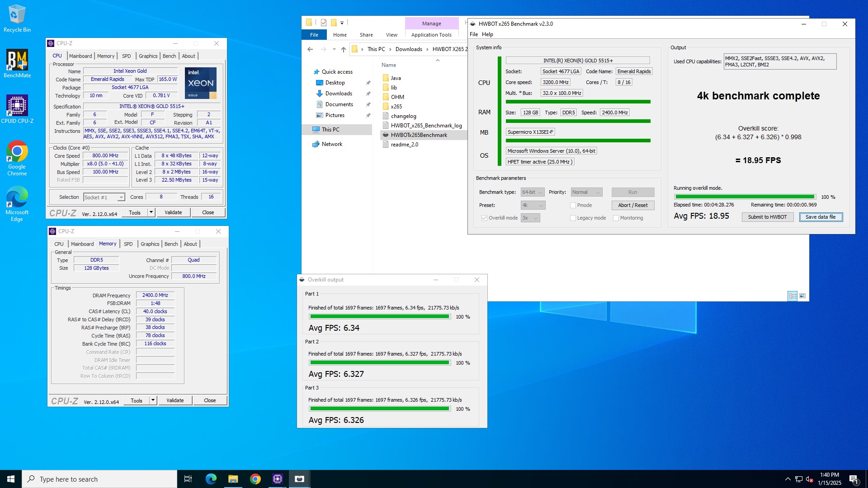This screenshot has height=488, width=868.
Task: Click Chrome icon in taskbar
Action: pyautogui.click(x=255, y=479)
